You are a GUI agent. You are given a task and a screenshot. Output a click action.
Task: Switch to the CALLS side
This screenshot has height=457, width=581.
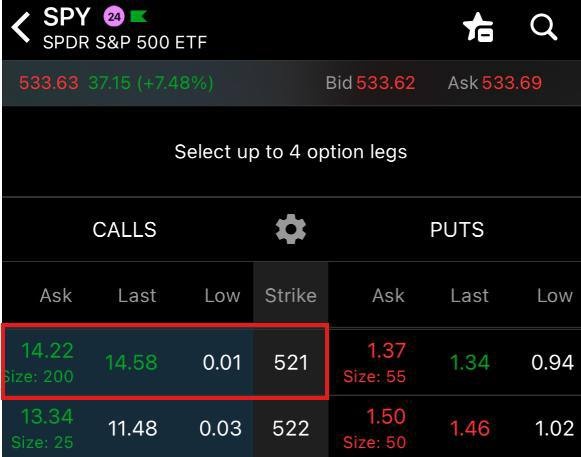pyautogui.click(x=124, y=229)
